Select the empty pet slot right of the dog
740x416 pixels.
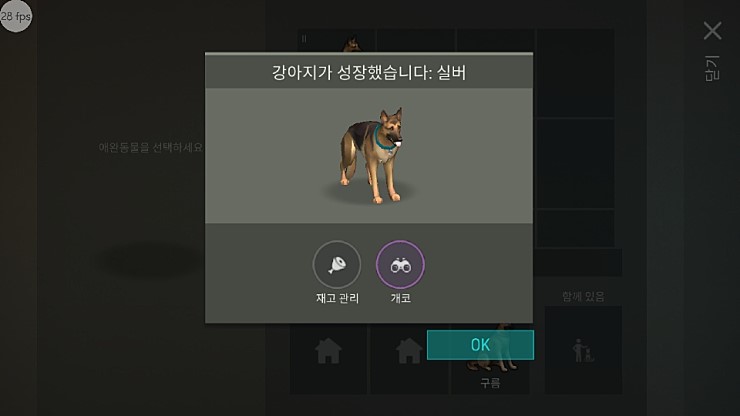click(x=416, y=41)
